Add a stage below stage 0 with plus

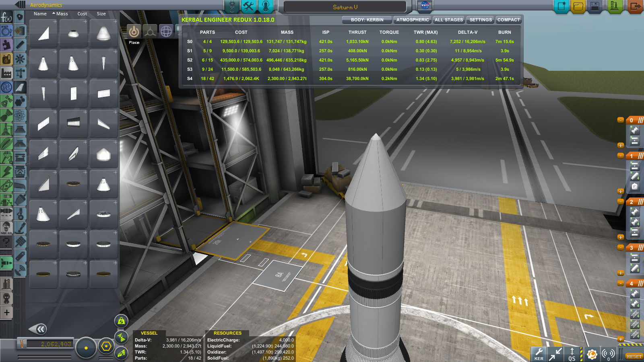[x=621, y=145]
